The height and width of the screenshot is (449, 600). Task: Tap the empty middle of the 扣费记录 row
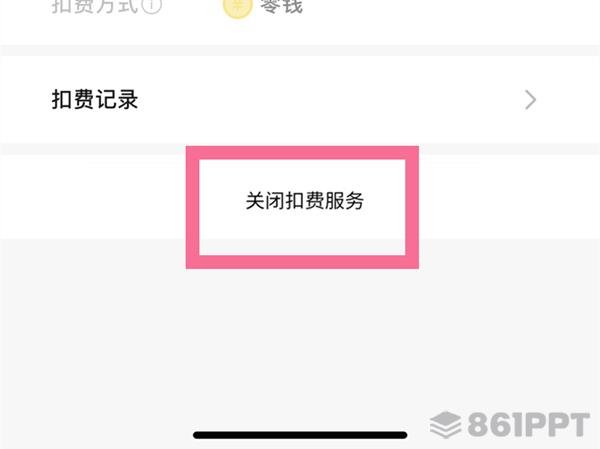pyautogui.click(x=329, y=100)
